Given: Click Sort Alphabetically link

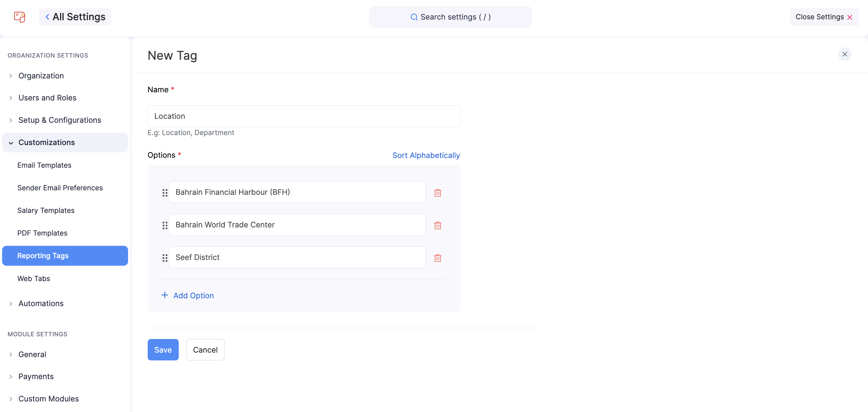Looking at the screenshot, I should 426,155.
